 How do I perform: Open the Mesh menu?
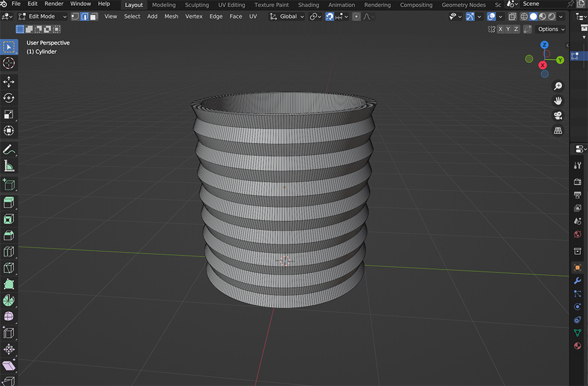171,16
